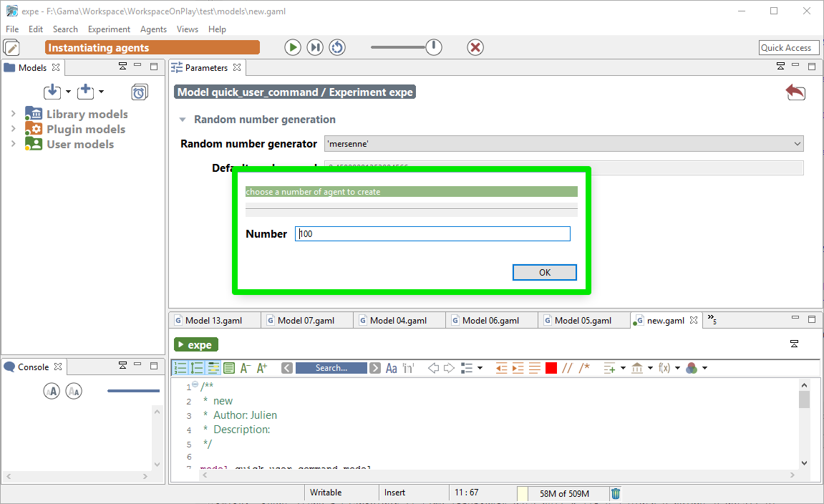Click the red color swatch
The image size is (824, 504).
tap(551, 368)
